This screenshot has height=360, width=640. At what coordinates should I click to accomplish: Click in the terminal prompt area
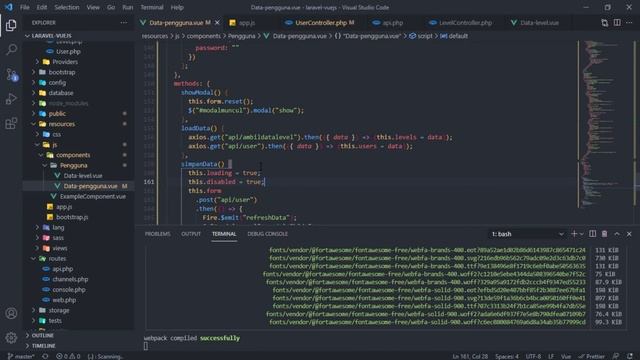(146, 346)
